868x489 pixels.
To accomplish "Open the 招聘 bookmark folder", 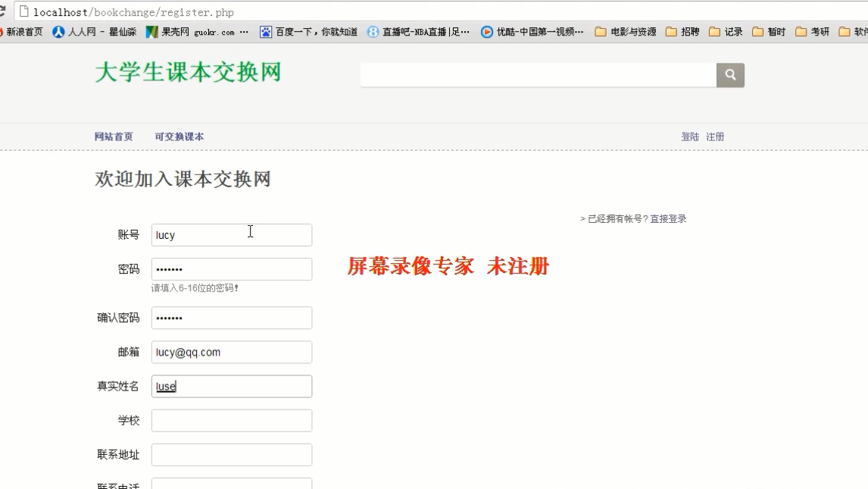I will (682, 32).
